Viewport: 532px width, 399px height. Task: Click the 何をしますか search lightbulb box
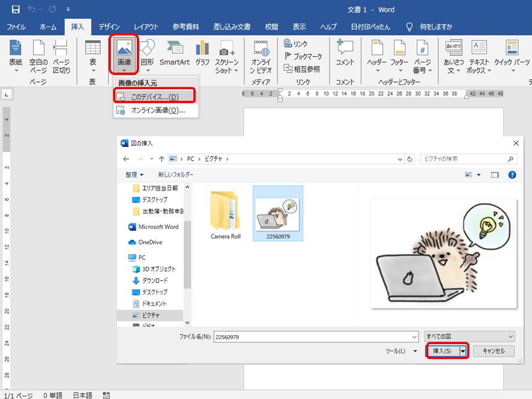pos(429,27)
